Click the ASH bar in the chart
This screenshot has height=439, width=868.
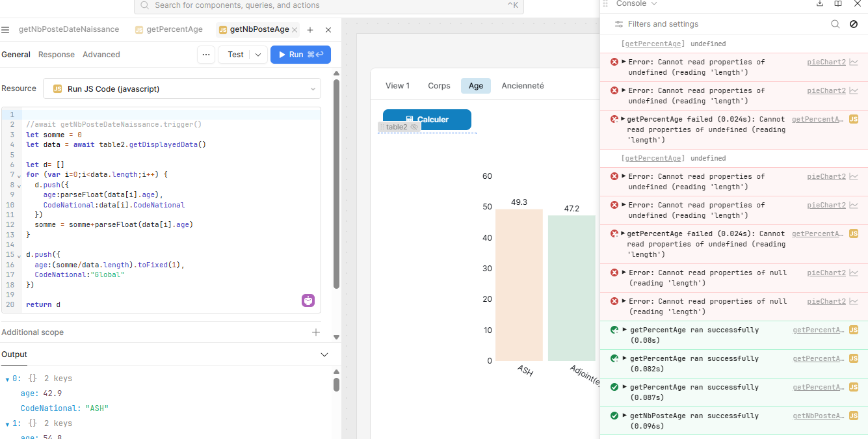(519, 285)
